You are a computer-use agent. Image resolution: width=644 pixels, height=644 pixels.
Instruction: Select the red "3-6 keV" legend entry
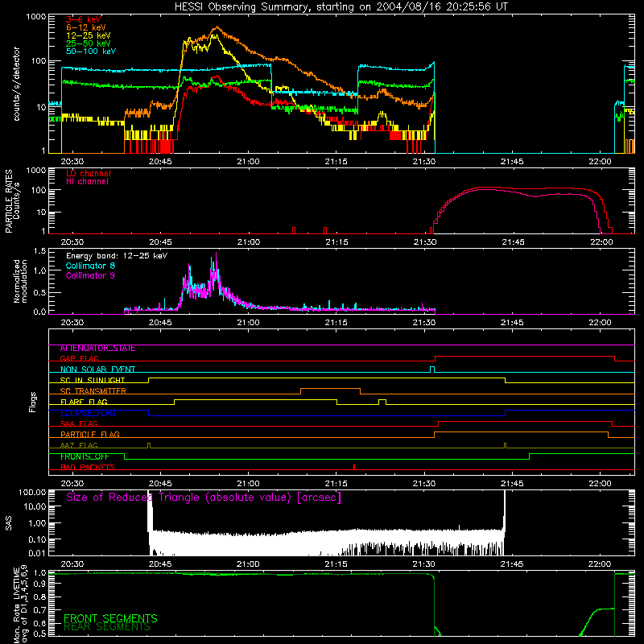click(83, 19)
